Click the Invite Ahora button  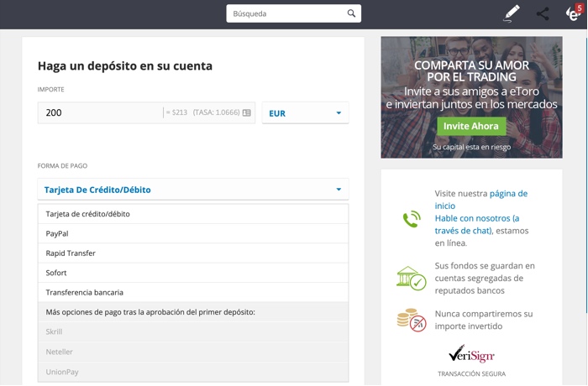tap(471, 126)
